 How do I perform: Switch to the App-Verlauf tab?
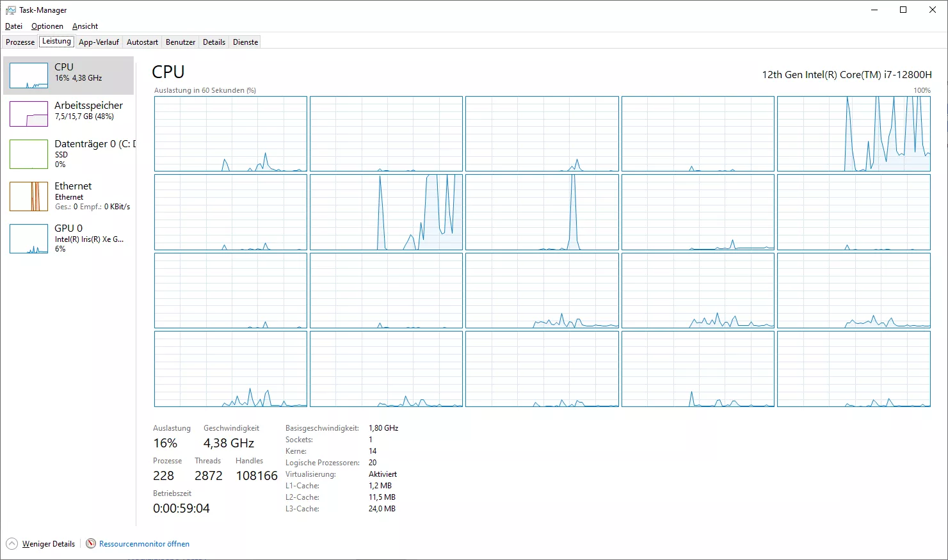[x=99, y=42]
